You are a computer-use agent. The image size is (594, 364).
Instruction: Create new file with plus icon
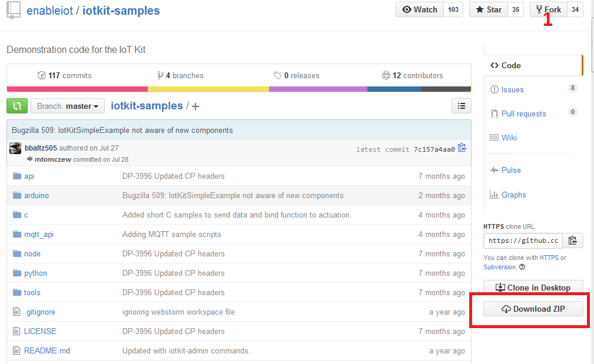click(195, 106)
